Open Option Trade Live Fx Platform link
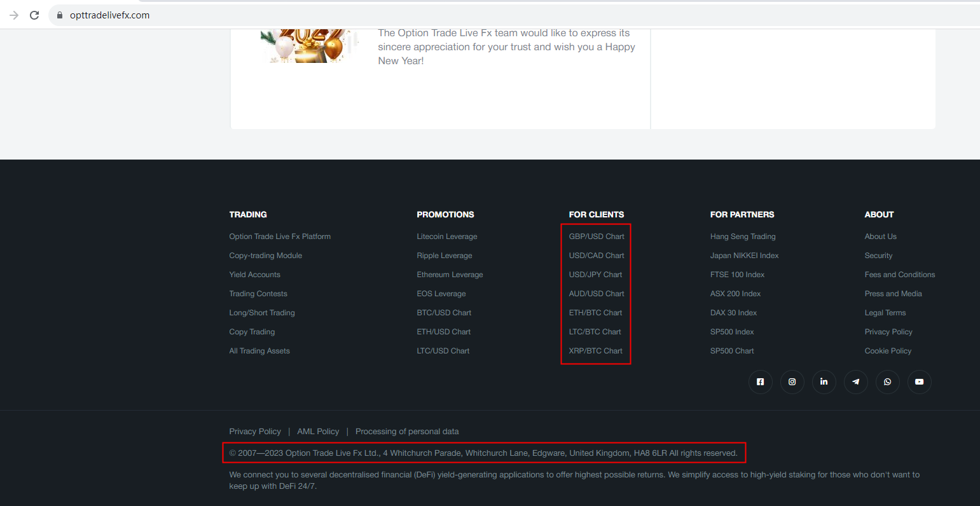 [x=280, y=236]
